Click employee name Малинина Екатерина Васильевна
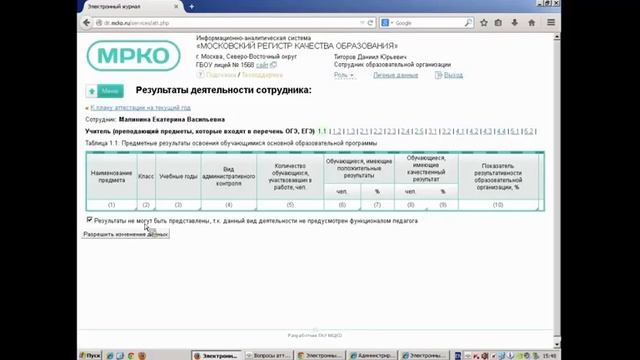Viewport: 640px width, 360px height. point(172,120)
